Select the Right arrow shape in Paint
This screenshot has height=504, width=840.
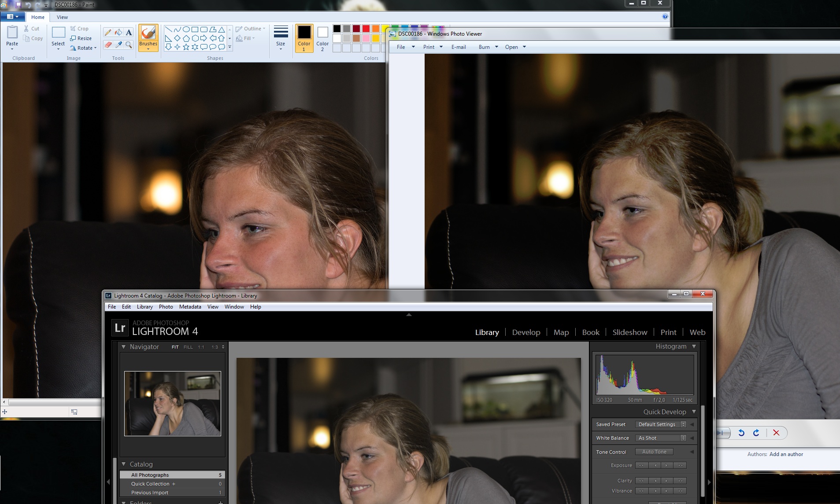point(204,38)
